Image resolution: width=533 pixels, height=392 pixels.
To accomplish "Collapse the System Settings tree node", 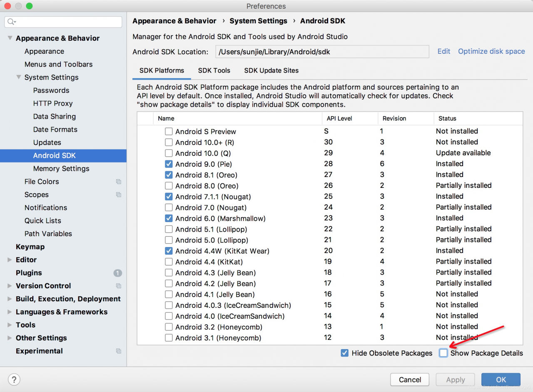I will tap(19, 77).
